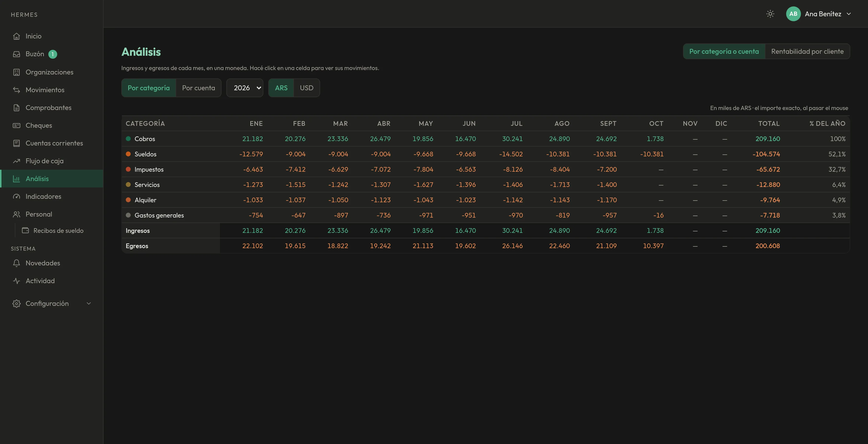The width and height of the screenshot is (868, 444).
Task: Switch the view to Por cuenta
Action: pos(199,88)
